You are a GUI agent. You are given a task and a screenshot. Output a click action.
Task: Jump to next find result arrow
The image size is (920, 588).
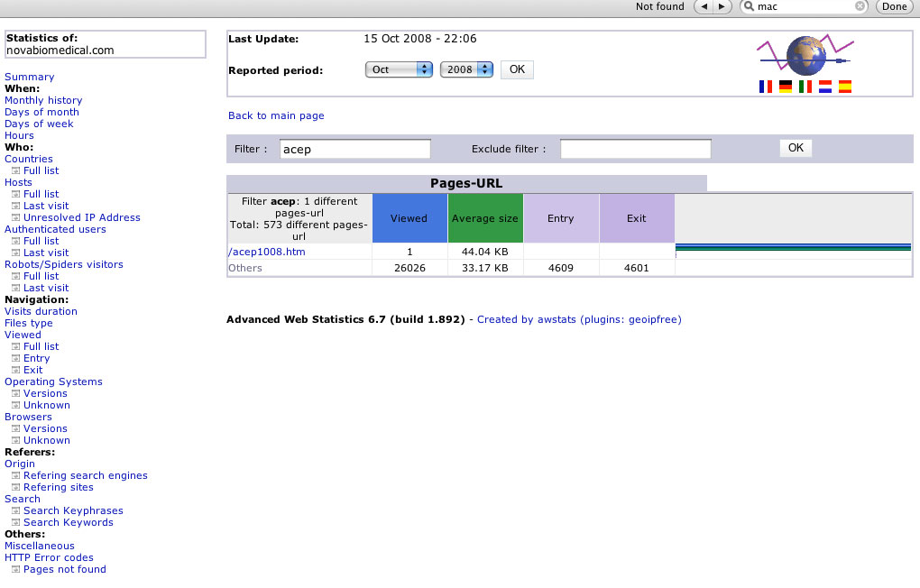click(722, 6)
